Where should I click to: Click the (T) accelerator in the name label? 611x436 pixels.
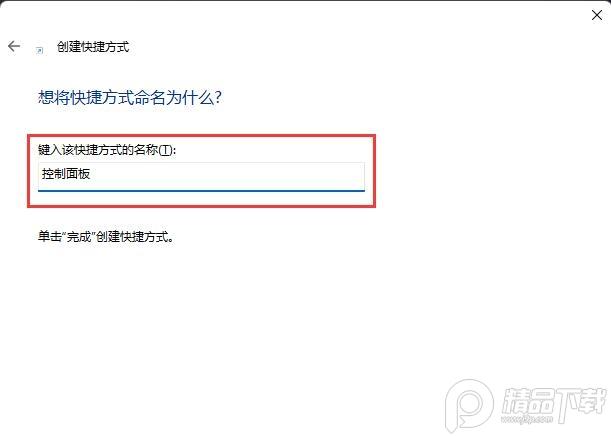[166, 150]
